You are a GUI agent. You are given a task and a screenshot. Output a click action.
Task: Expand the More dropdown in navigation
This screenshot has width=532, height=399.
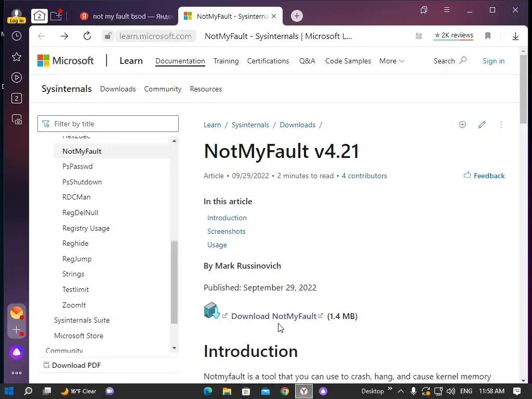(392, 61)
